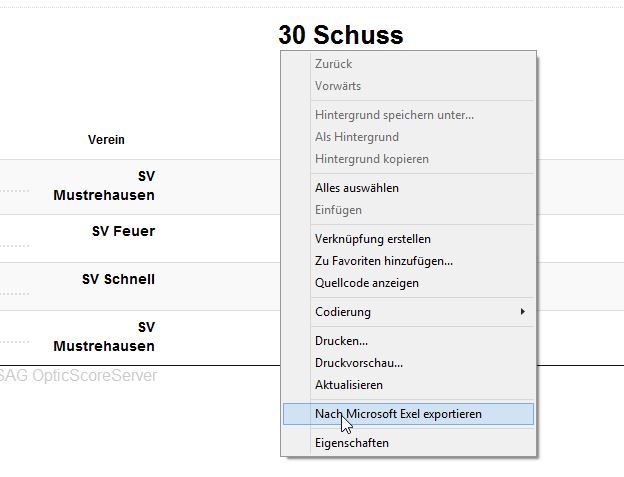
Task: Click Vorwärts in the context menu
Action: pyautogui.click(x=338, y=86)
